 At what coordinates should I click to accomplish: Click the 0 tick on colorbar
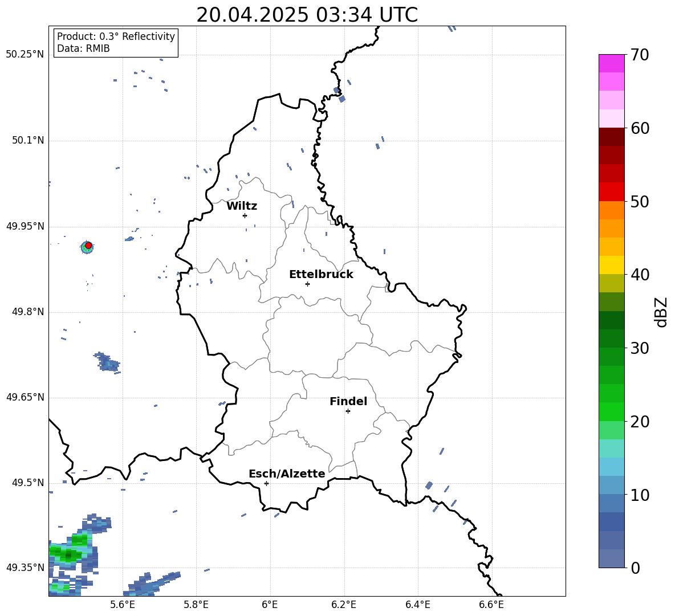point(636,568)
